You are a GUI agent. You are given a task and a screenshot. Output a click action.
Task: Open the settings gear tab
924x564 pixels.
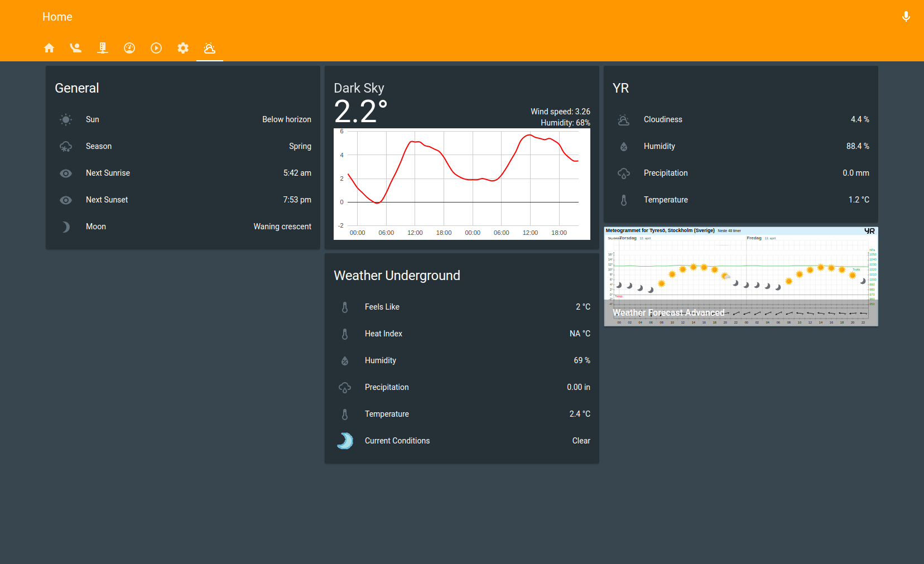coord(183,48)
